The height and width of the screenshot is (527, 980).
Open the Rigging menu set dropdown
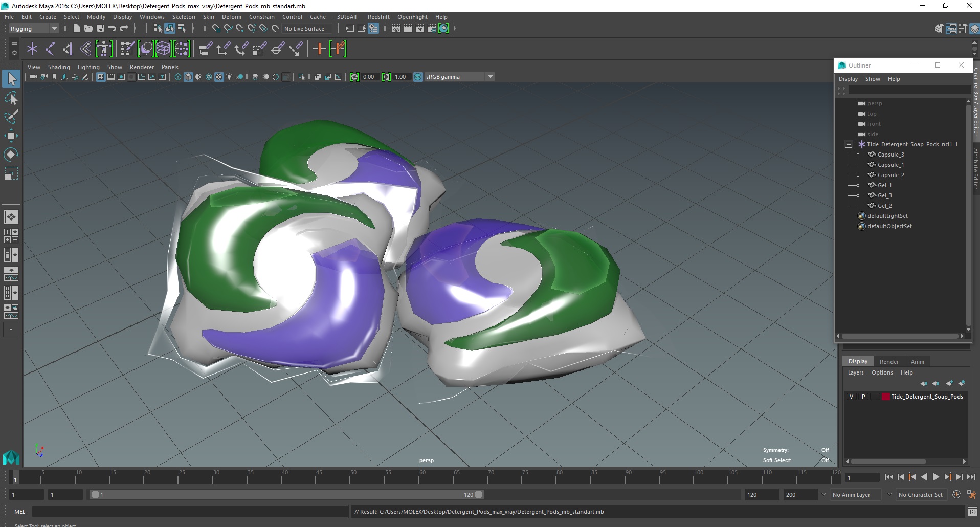pos(34,29)
